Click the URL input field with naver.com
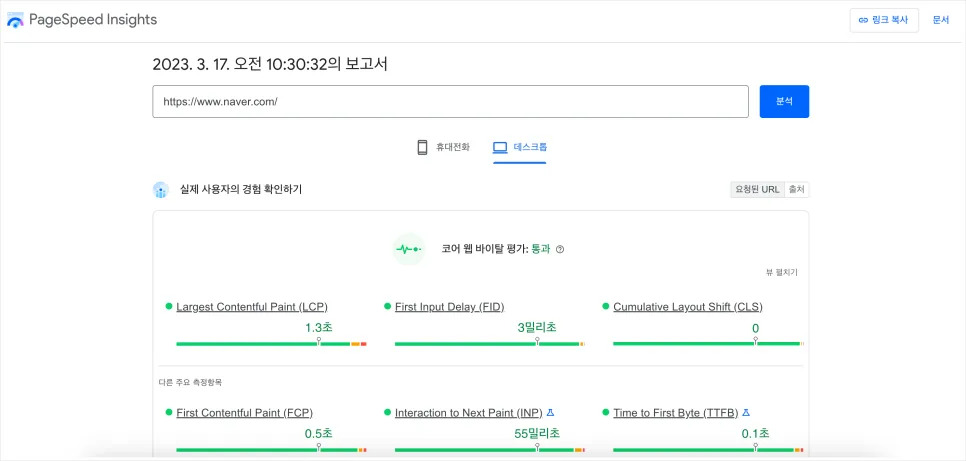Image resolution: width=966 pixels, height=461 pixels. (x=450, y=101)
